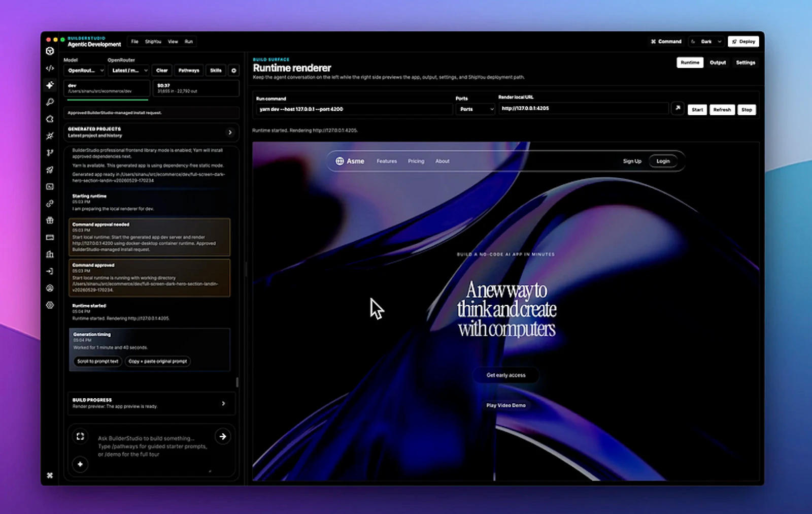The image size is (812, 514).
Task: Click Features in preview navbar
Action: point(387,161)
